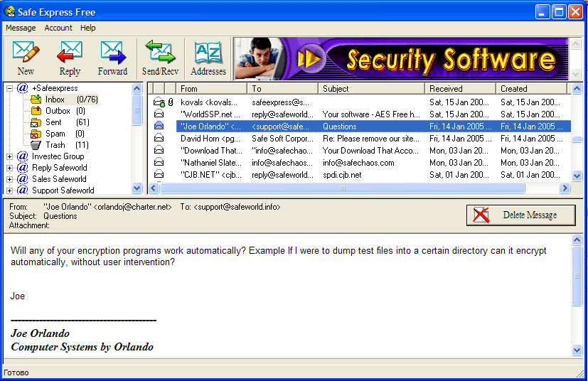This screenshot has width=588, height=381.
Task: Click envelope icon of CJB.NET message
Action: click(x=159, y=174)
